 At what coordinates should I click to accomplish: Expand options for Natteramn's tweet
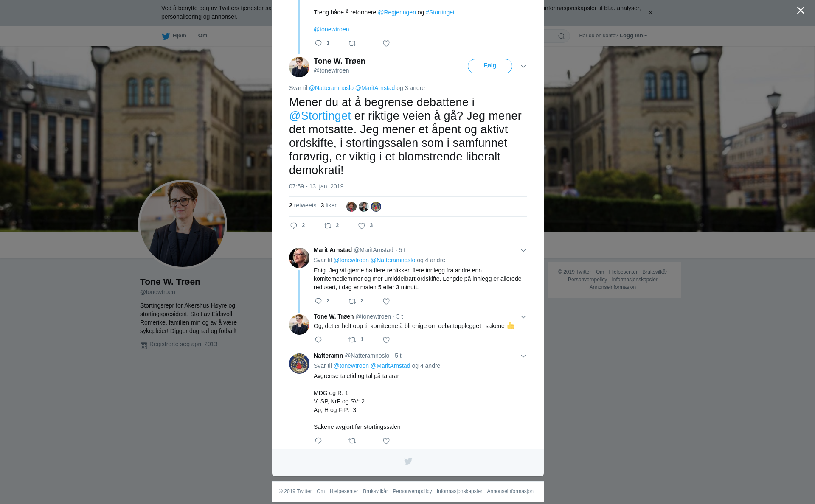pos(523,356)
